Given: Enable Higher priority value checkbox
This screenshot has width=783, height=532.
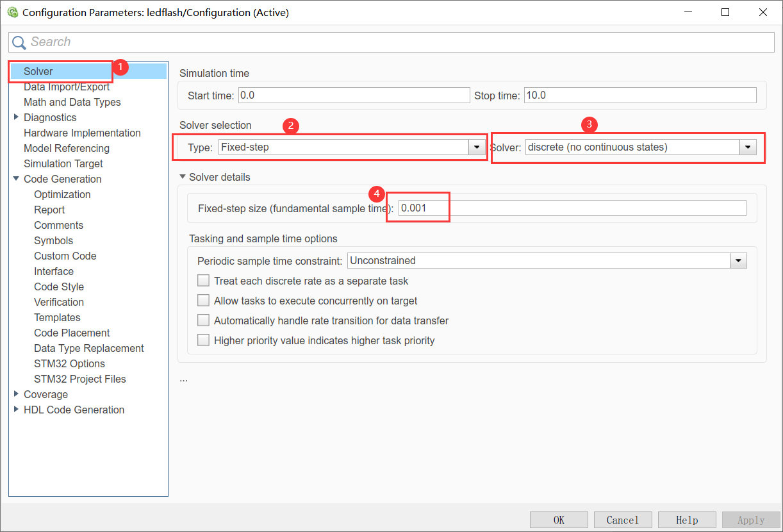Looking at the screenshot, I should 203,340.
